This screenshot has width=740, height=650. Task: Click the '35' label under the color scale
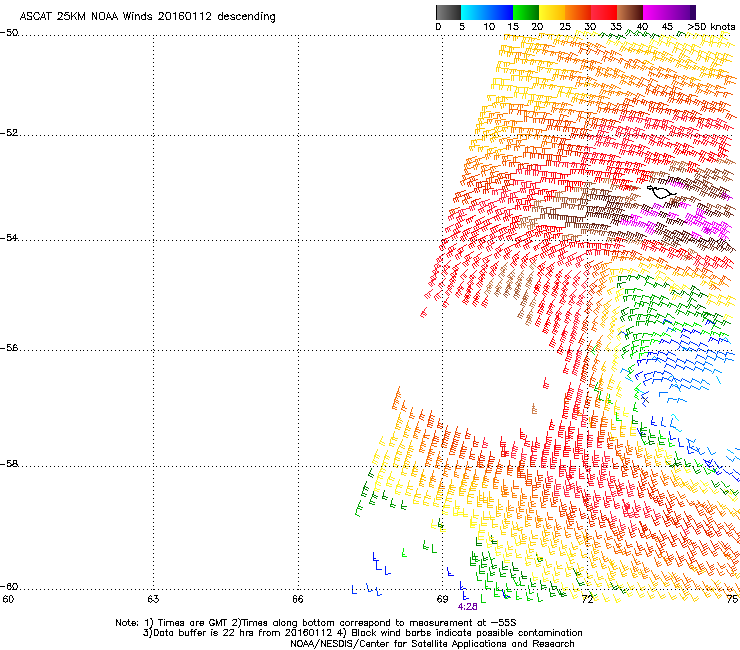coord(616,27)
